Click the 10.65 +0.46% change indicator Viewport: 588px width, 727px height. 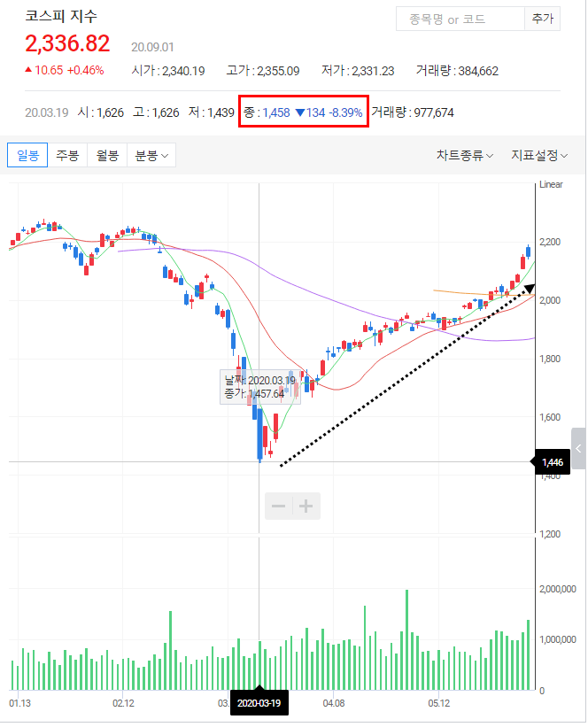65,71
